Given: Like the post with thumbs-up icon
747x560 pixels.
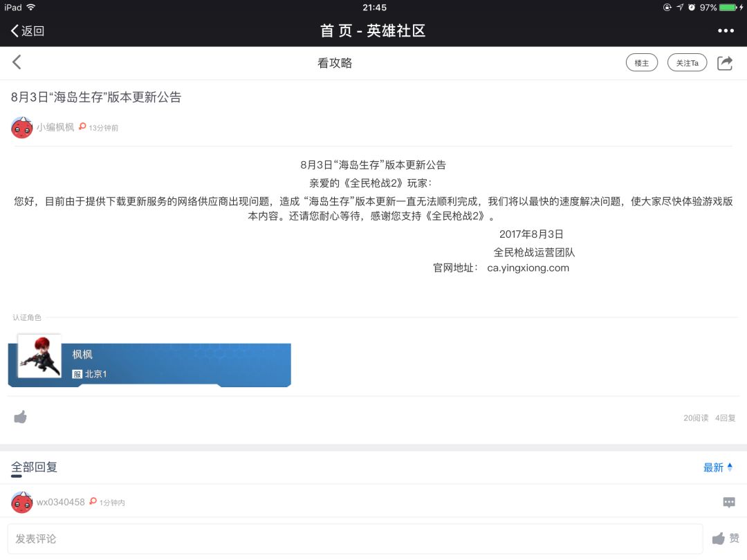Looking at the screenshot, I should (21, 417).
